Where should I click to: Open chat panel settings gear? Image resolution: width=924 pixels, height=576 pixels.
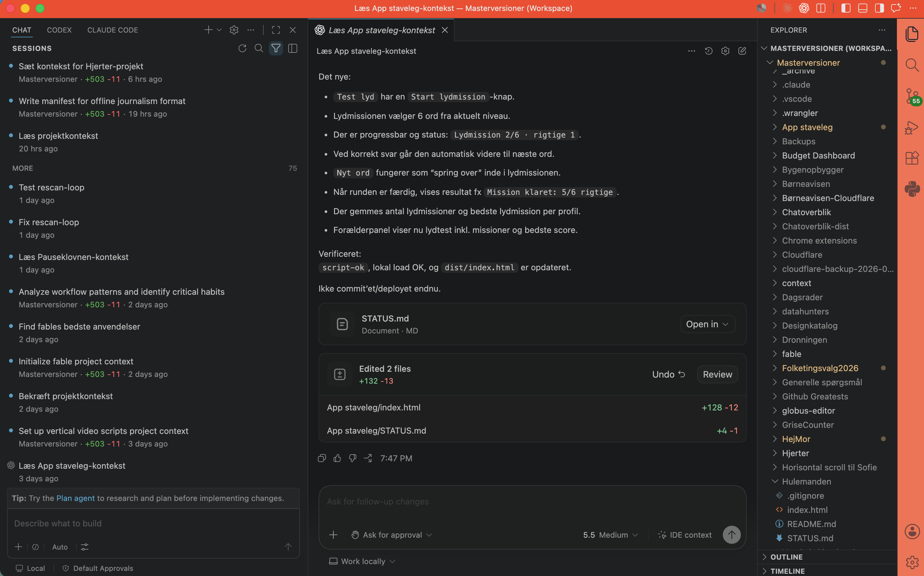tap(234, 30)
